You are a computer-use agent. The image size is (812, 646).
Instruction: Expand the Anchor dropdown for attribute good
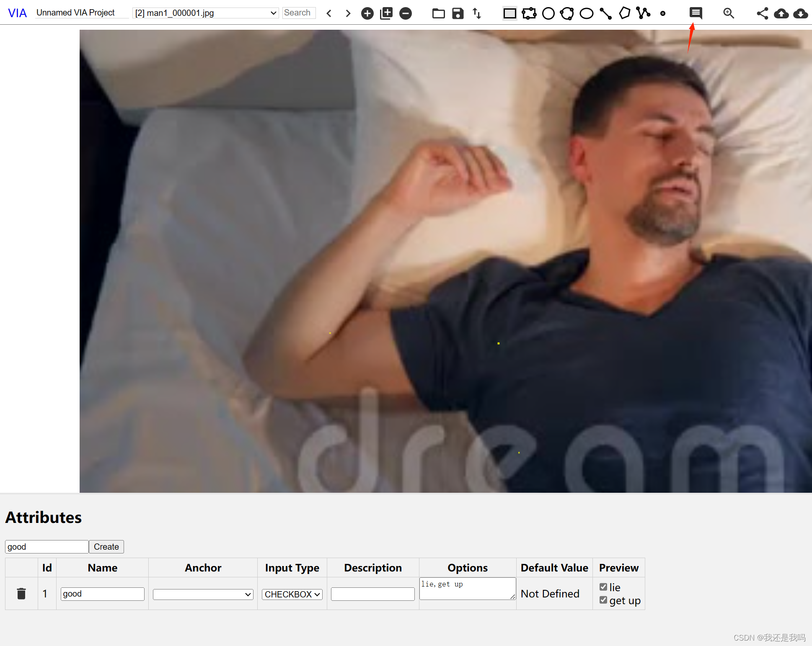pos(203,594)
